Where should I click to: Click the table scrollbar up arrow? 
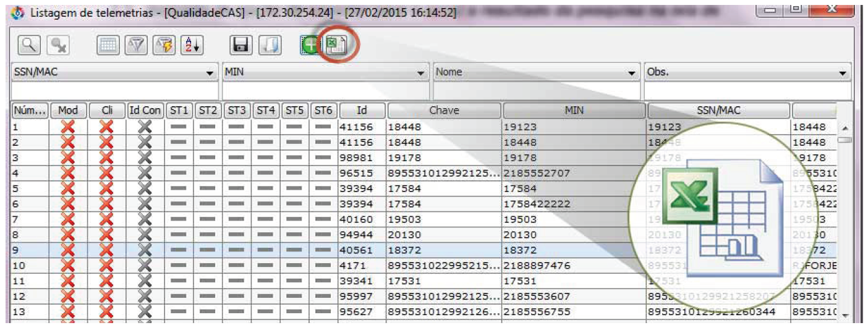(845, 127)
